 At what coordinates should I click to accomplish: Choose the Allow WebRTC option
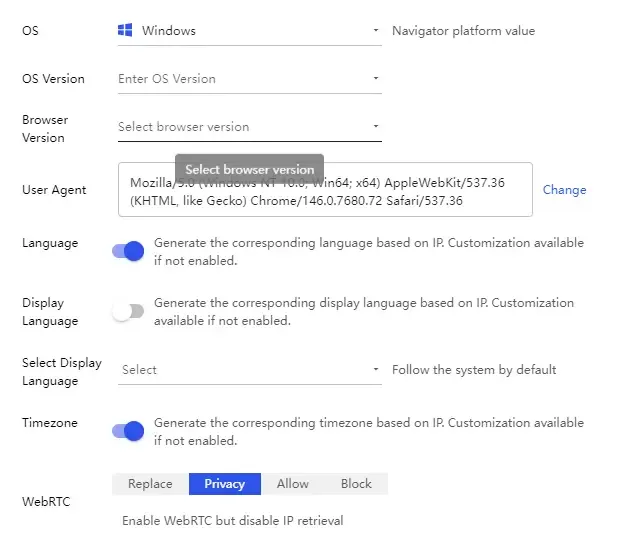[293, 484]
